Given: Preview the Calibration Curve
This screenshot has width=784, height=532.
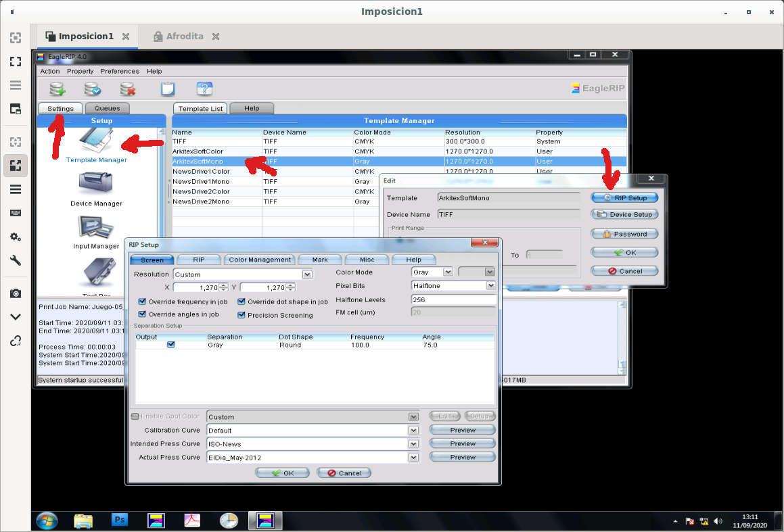Looking at the screenshot, I should (x=463, y=430).
